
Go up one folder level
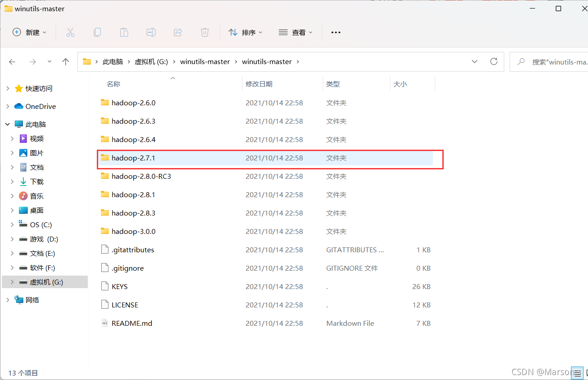tap(65, 62)
